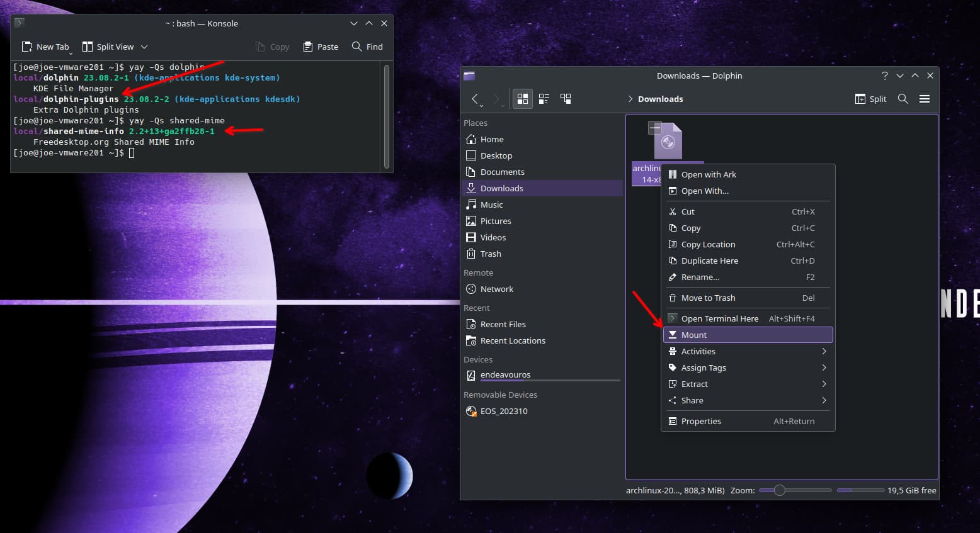
Task: Open Music in the Places panel
Action: [x=543, y=205]
